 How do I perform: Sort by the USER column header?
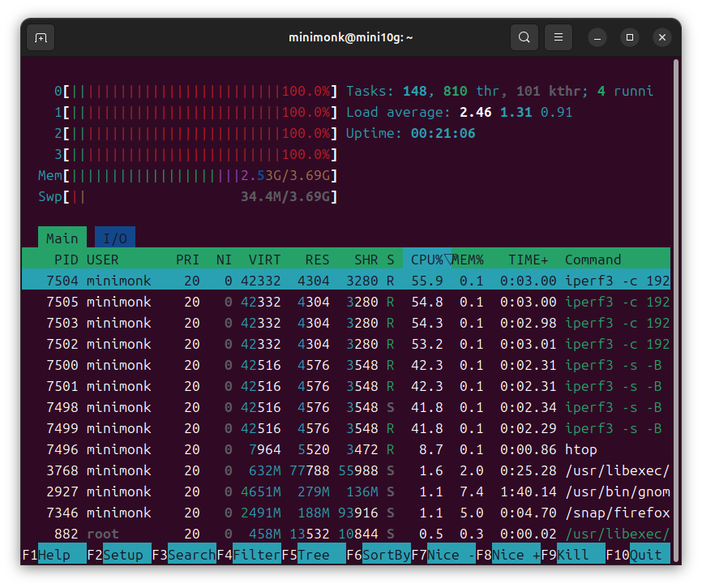(102, 260)
